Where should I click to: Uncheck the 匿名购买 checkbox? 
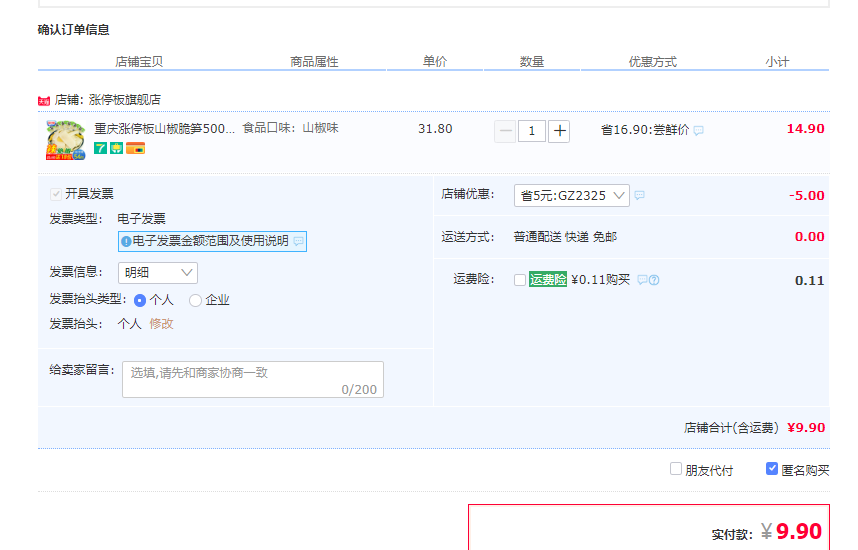click(772, 469)
